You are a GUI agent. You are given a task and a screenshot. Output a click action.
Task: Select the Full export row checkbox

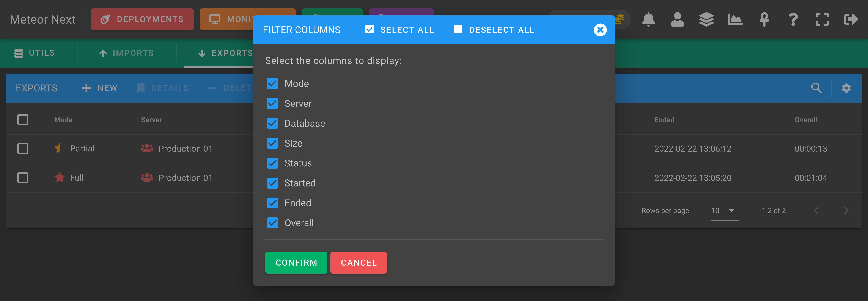23,178
